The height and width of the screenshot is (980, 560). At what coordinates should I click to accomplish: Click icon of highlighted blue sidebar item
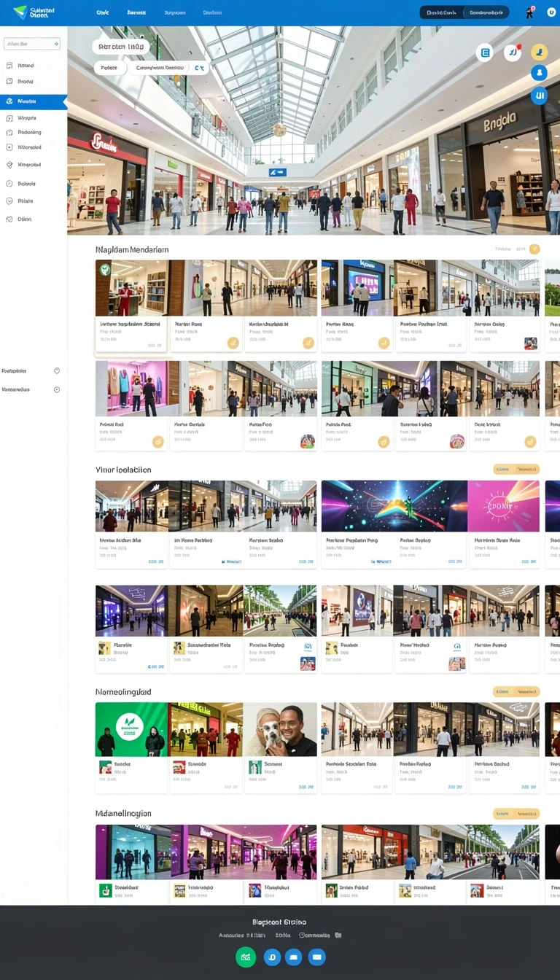pos(9,101)
